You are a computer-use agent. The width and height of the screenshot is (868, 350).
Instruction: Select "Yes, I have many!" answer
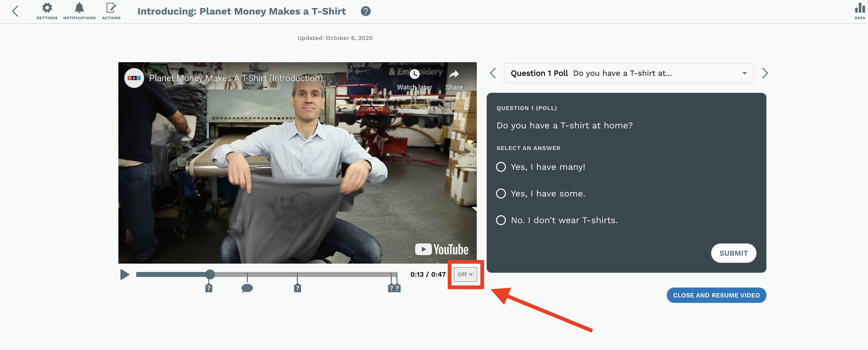tap(501, 167)
